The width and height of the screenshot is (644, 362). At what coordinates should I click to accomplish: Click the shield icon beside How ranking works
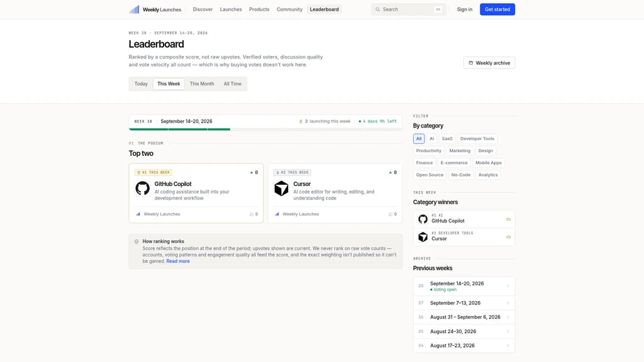136,242
